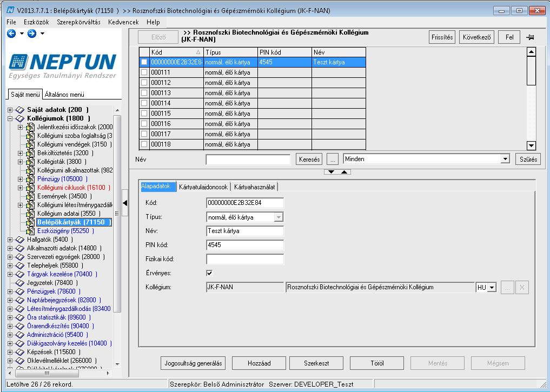550x392 pixels.
Task: Click the Oklevélmelléklet book icon
Action: click(x=21, y=361)
